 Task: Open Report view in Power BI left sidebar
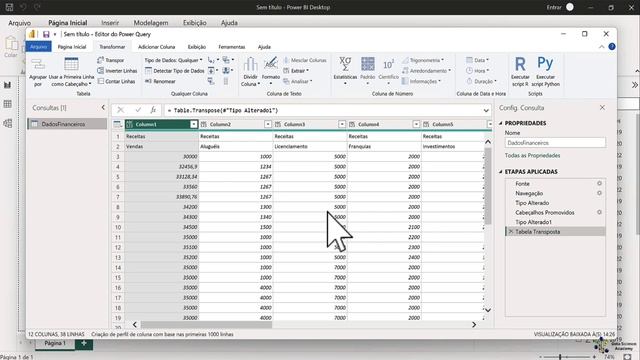coord(7,85)
